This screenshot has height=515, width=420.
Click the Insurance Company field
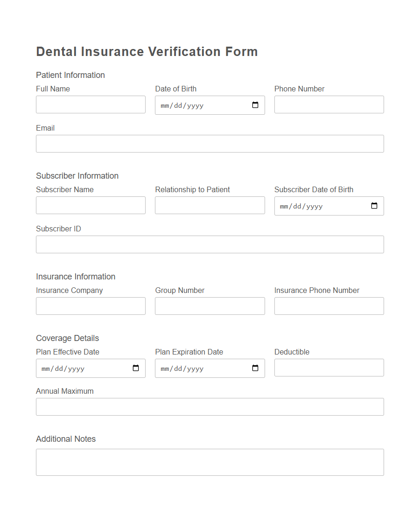[91, 306]
